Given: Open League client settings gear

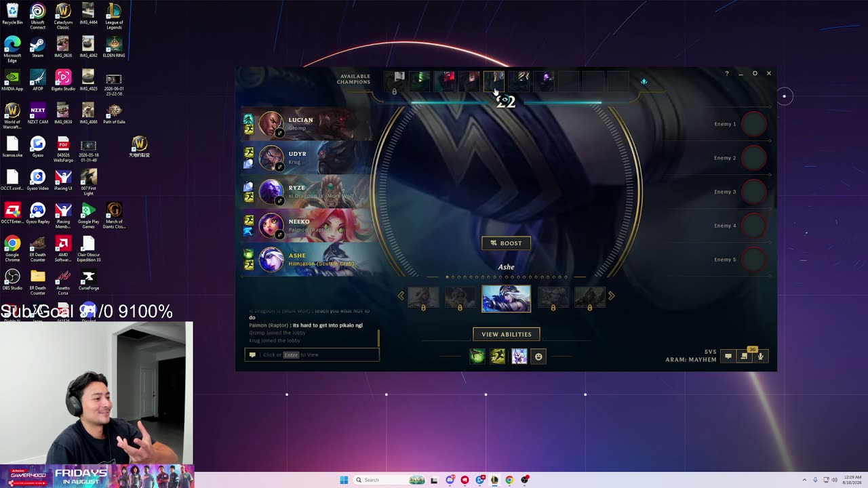Looking at the screenshot, I should (x=755, y=73).
